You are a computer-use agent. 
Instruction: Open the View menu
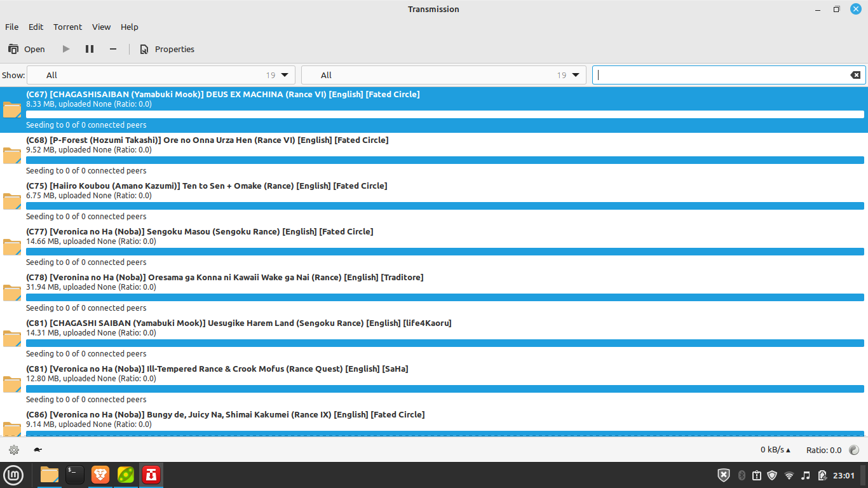[x=101, y=27]
